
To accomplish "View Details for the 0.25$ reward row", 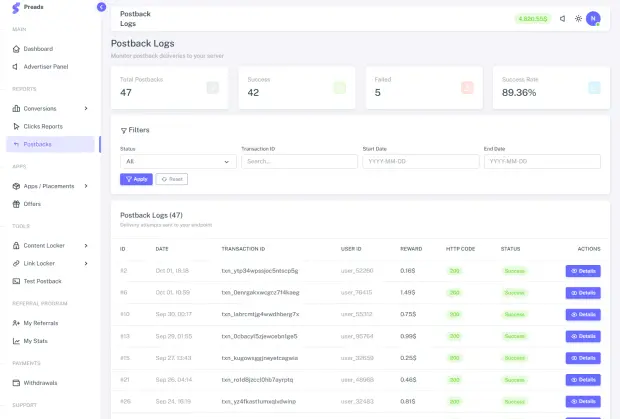I will (583, 358).
